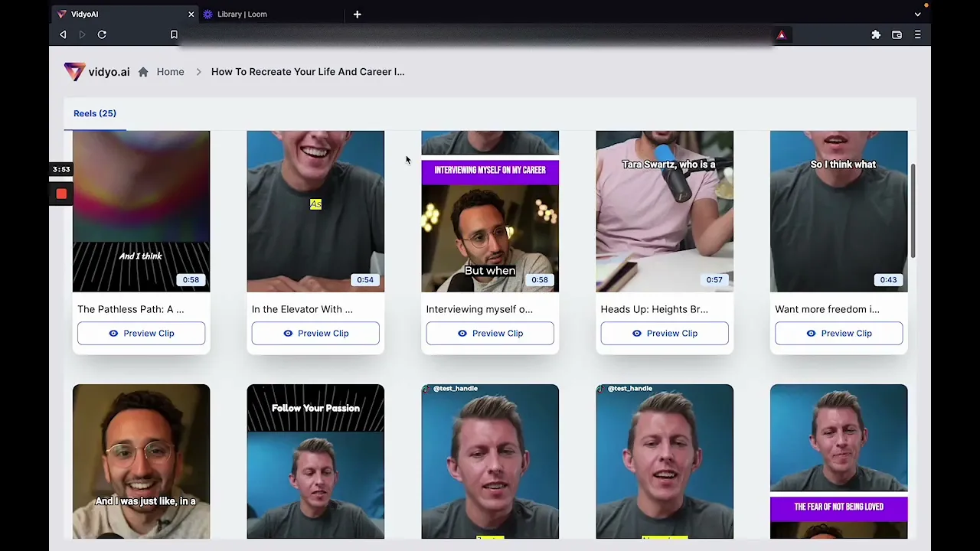Screen dimensions: 980x551
Task: Click eye icon in Pathless Path preview button
Action: click(113, 333)
